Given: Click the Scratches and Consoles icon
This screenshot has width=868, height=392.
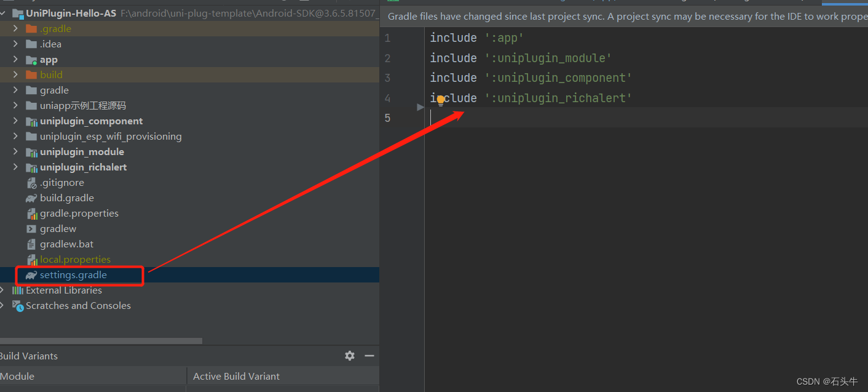Looking at the screenshot, I should tap(17, 306).
